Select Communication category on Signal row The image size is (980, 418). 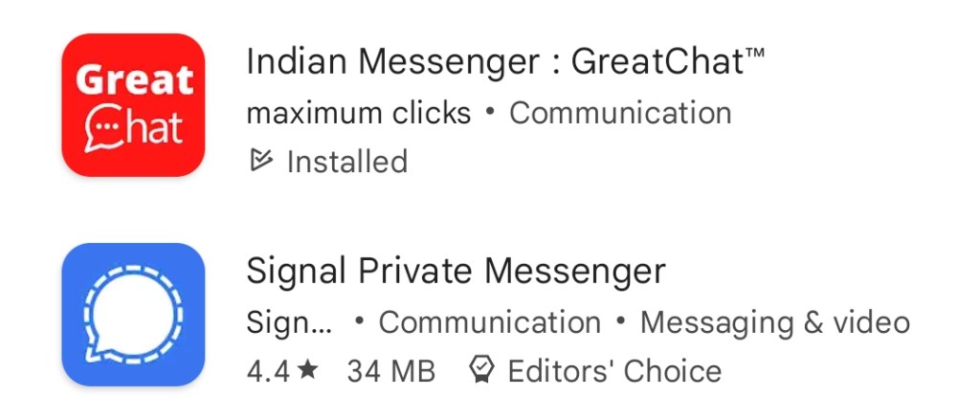click(490, 322)
